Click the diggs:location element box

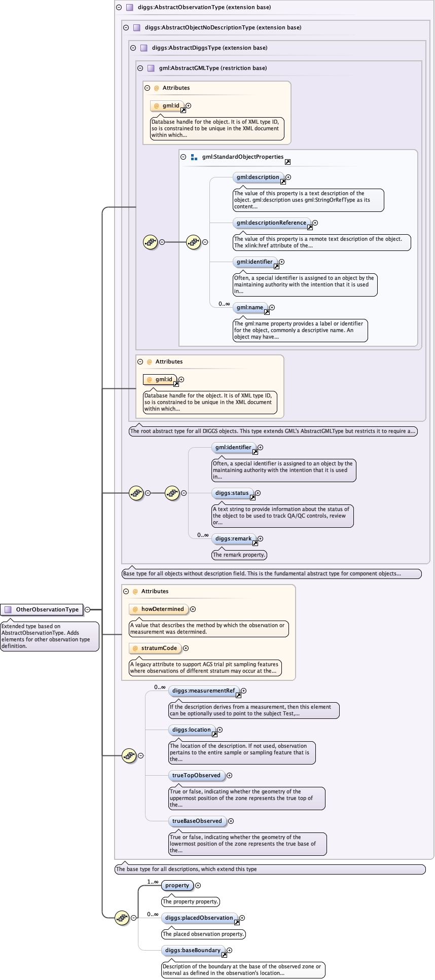click(191, 730)
